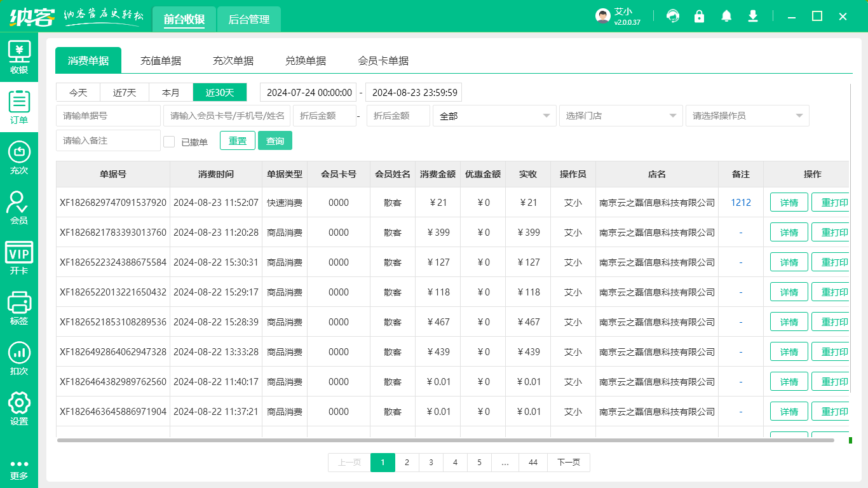Click 下一页 next page button
Viewport: 868px width, 488px height.
point(569,463)
